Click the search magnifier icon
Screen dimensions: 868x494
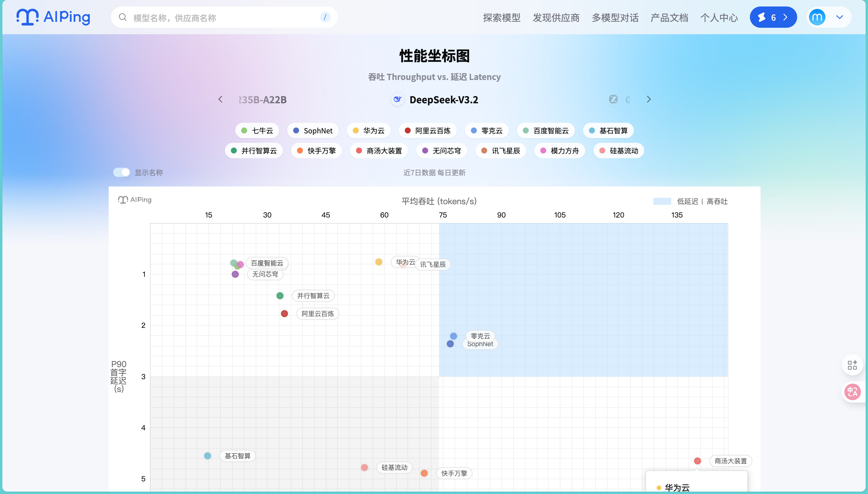click(123, 17)
